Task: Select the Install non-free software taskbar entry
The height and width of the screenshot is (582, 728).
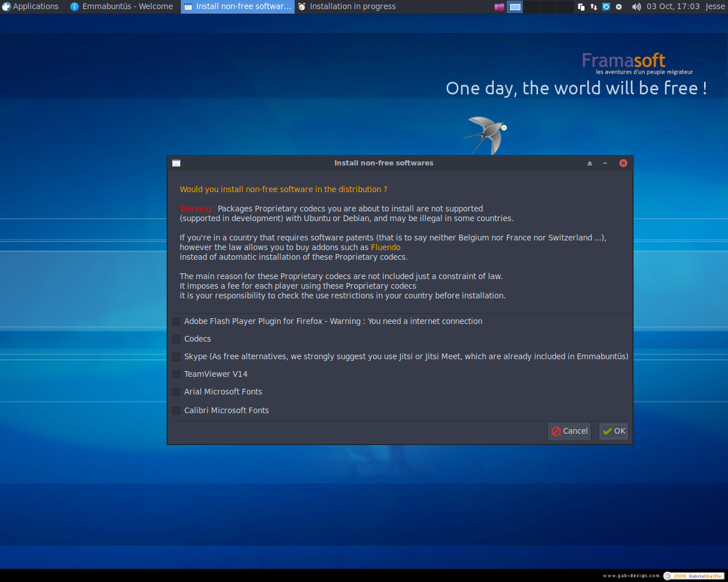Action: (238, 7)
